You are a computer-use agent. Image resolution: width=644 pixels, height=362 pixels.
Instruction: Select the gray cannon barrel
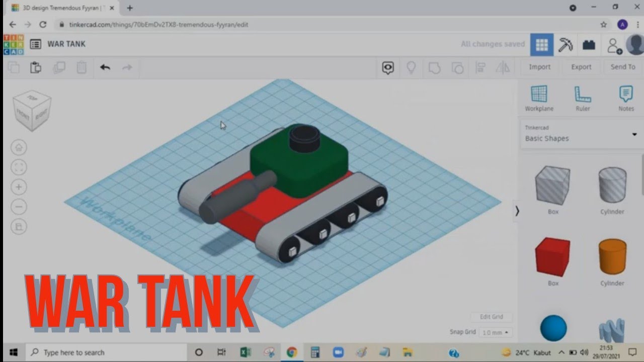point(236,198)
